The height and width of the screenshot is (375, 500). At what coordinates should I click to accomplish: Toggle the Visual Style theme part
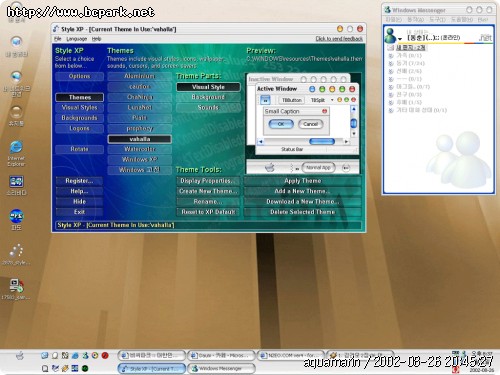pyautogui.click(x=208, y=87)
